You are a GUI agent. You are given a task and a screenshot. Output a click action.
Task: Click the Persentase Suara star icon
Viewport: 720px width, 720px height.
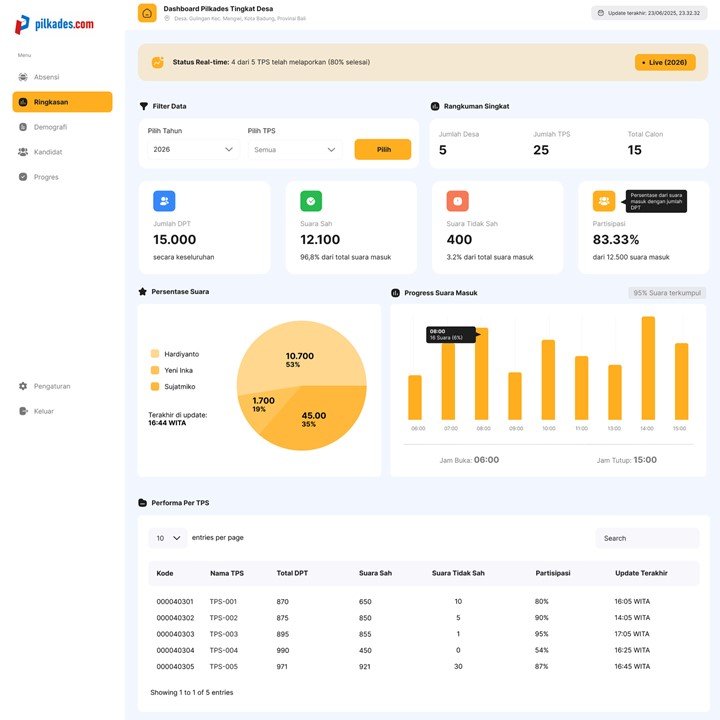pyautogui.click(x=142, y=292)
